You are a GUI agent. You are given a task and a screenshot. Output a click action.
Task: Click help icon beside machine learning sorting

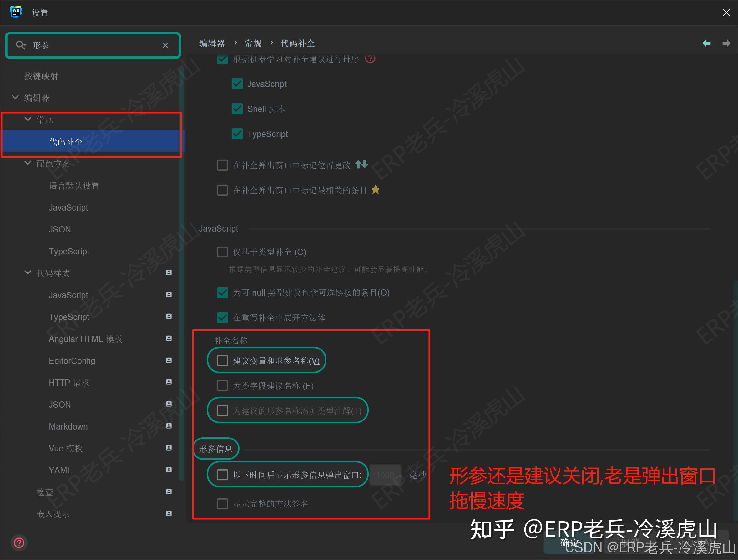pos(370,59)
